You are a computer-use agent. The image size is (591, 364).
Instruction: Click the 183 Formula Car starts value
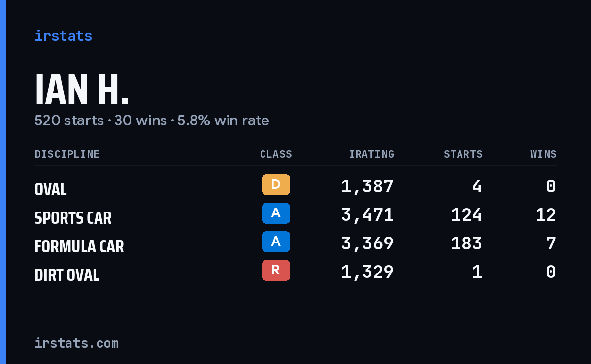[x=466, y=243]
